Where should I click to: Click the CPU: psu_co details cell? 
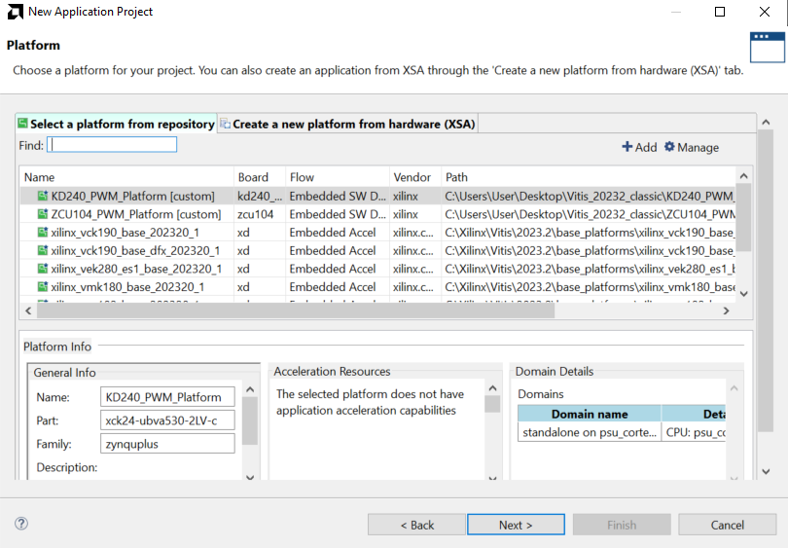[695, 432]
